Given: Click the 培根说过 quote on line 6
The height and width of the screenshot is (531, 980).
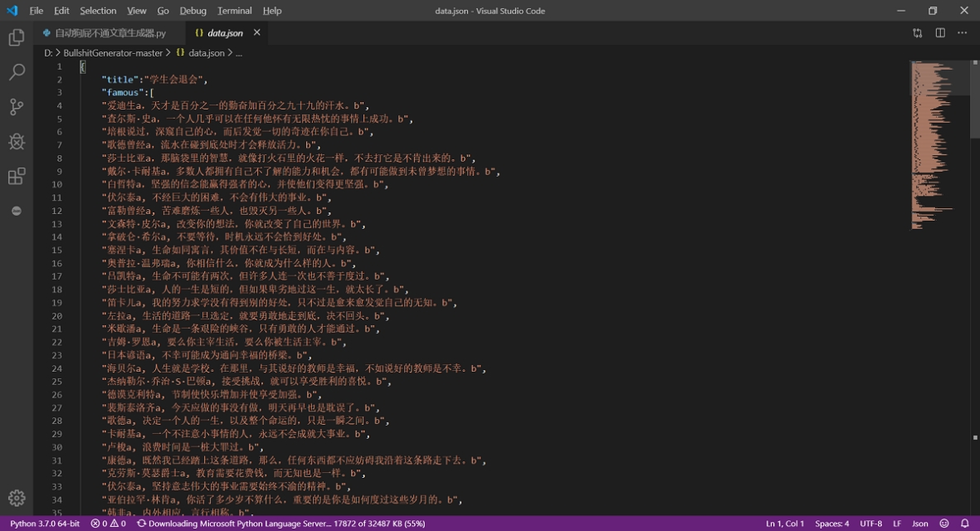Looking at the screenshot, I should (x=236, y=132).
